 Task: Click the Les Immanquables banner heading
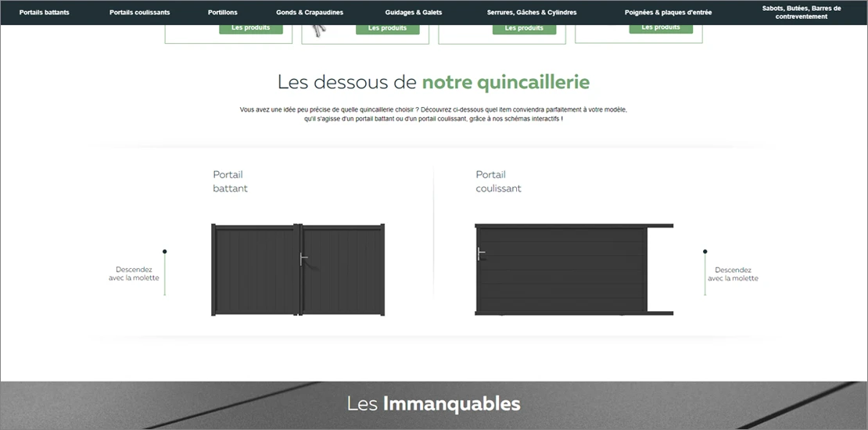click(433, 404)
